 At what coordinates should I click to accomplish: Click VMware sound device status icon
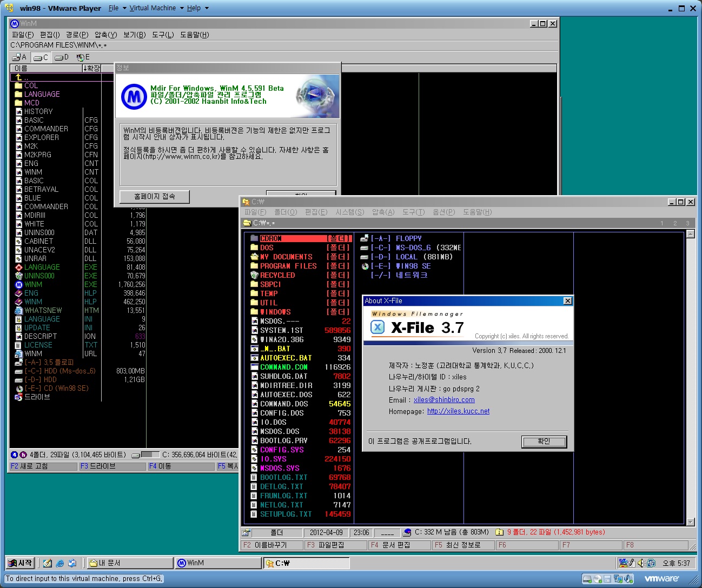click(629, 579)
